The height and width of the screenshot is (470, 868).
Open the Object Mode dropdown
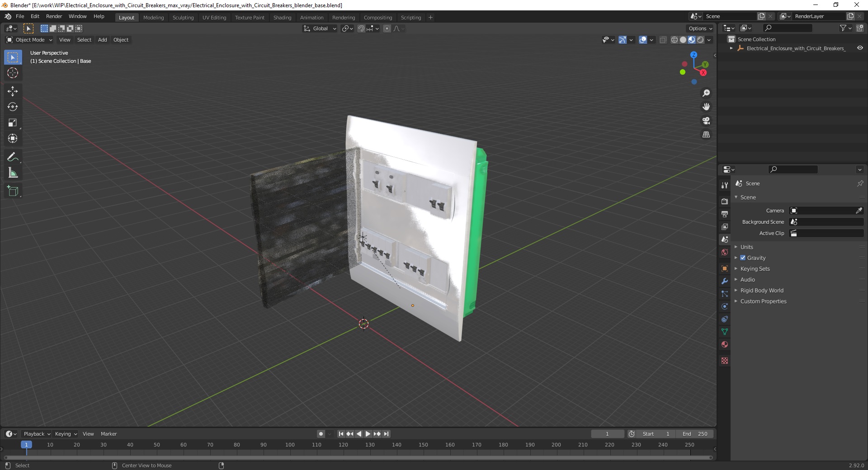coord(29,40)
